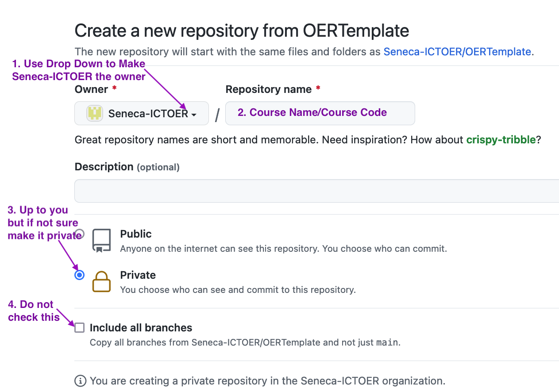Click the 'Description (optional)' label
Image resolution: width=559 pixels, height=392 pixels.
pos(127,167)
